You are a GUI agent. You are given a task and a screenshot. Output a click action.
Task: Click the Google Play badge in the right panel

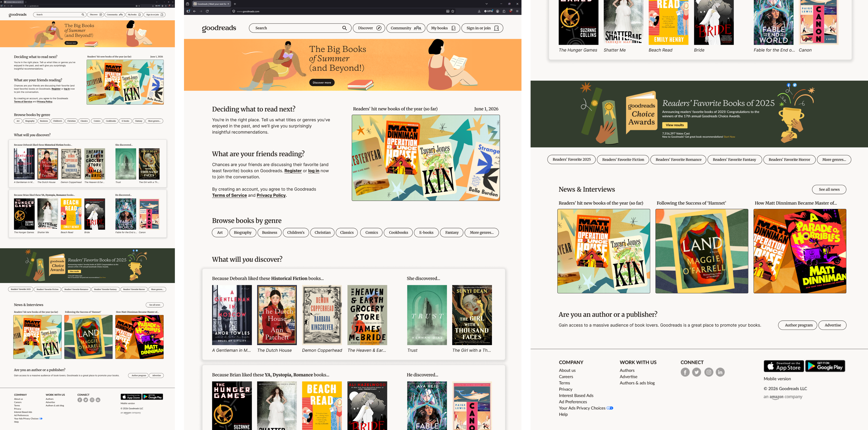pyautogui.click(x=825, y=366)
